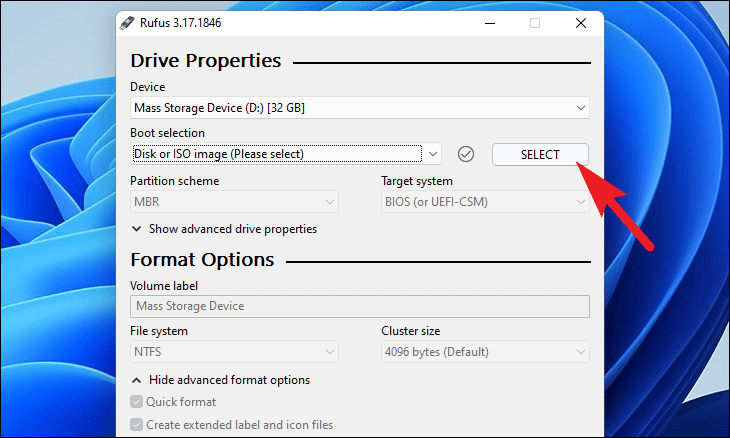Collapse Hide advanced format options

(x=229, y=380)
